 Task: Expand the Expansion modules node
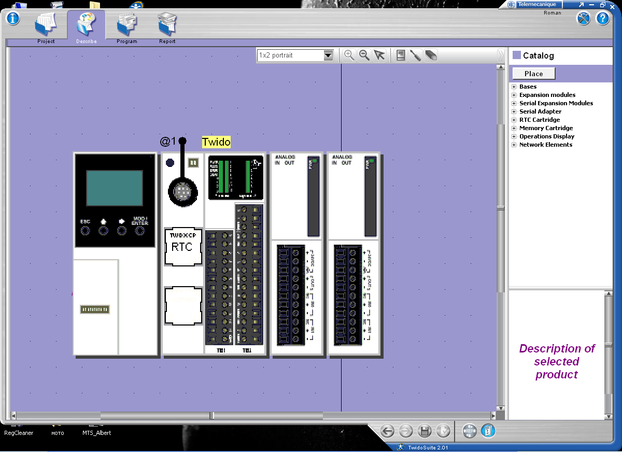tap(514, 95)
